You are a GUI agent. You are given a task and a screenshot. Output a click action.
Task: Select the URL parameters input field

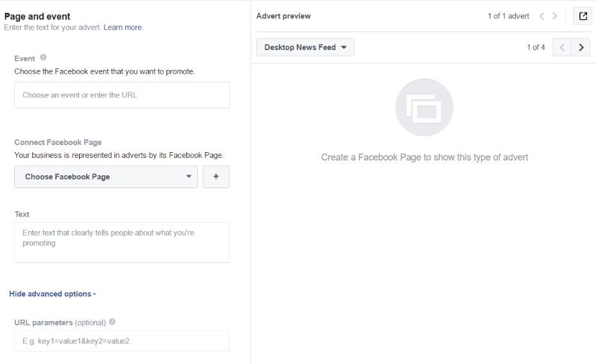pos(122,341)
